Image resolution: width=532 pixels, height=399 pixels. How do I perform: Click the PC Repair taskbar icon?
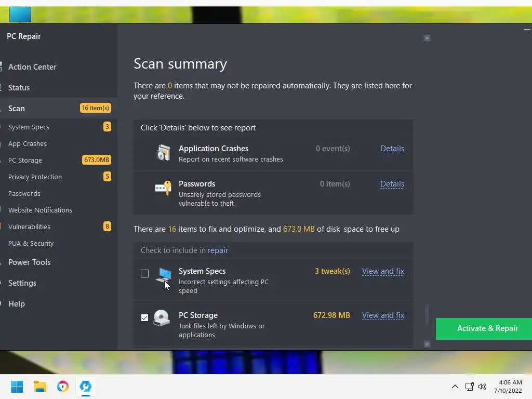tap(86, 387)
